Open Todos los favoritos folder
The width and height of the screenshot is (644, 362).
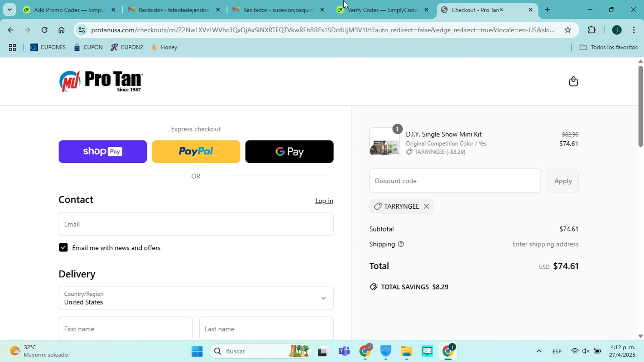click(608, 48)
